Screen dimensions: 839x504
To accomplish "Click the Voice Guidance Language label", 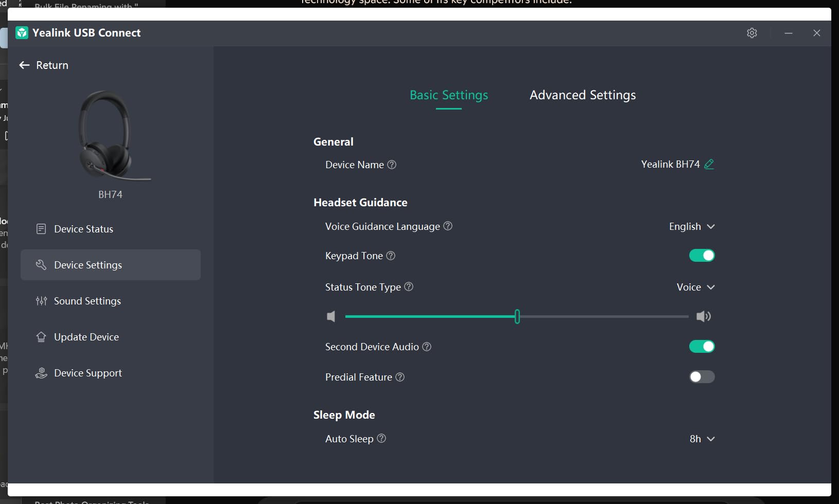I will click(x=382, y=226).
